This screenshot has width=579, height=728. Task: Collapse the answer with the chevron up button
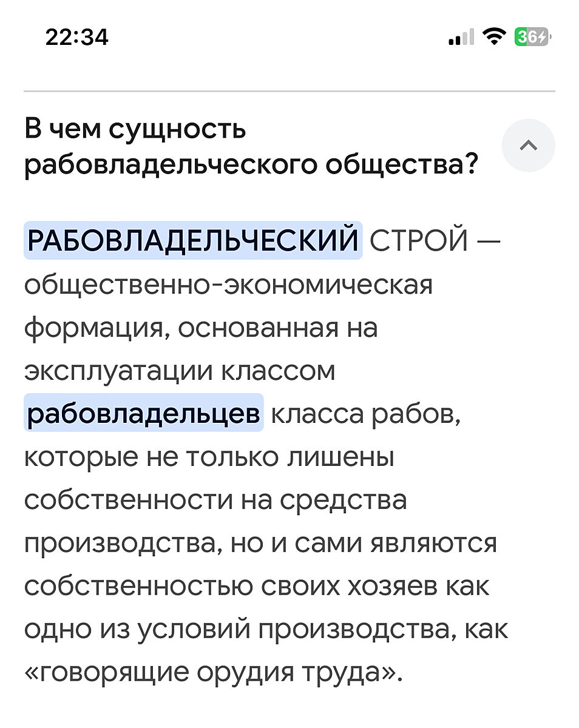tap(528, 146)
